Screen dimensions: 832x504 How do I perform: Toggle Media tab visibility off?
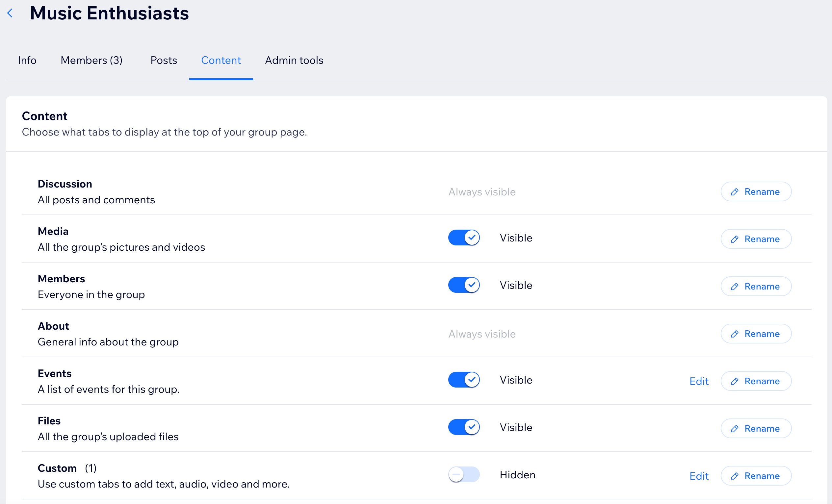click(x=464, y=238)
